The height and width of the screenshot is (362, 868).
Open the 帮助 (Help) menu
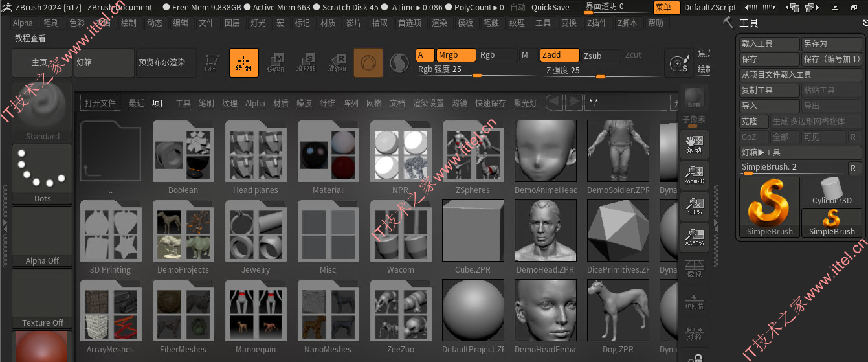656,23
